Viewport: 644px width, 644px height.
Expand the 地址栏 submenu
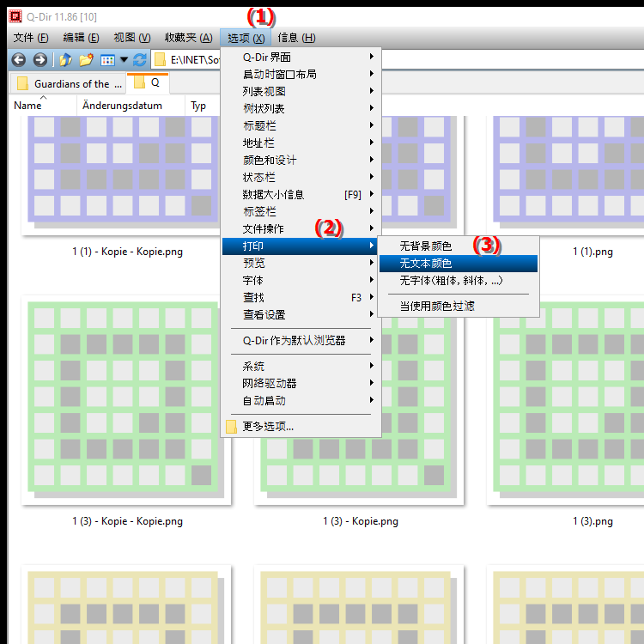coord(301,143)
